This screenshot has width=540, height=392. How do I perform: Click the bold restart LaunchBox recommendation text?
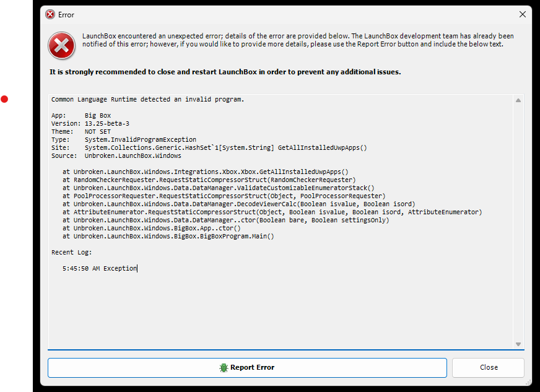click(225, 72)
